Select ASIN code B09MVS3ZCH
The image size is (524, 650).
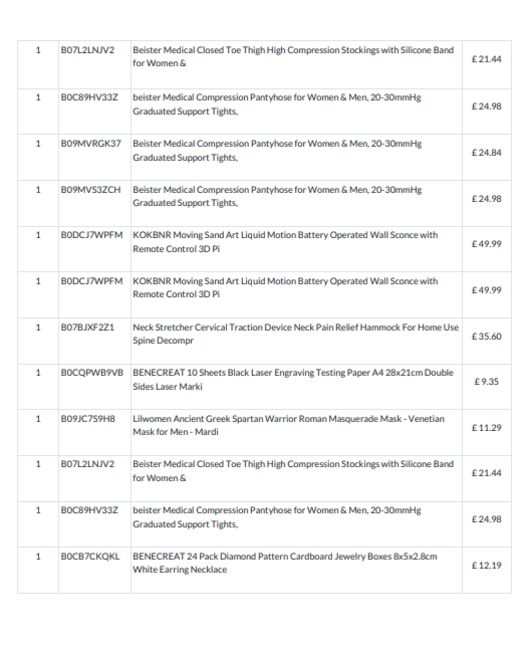[91, 190]
